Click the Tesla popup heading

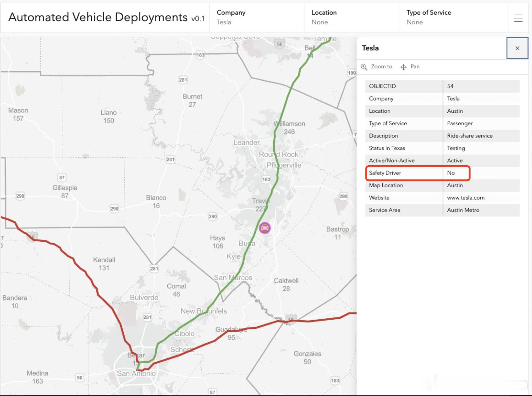(370, 48)
